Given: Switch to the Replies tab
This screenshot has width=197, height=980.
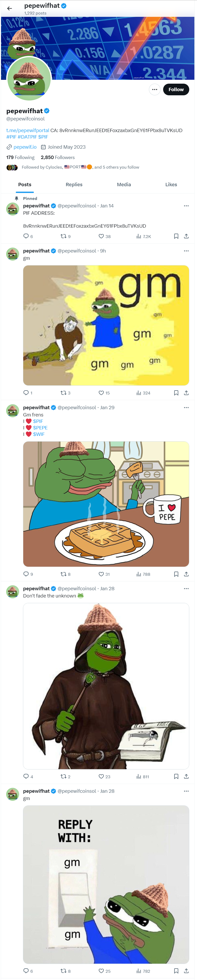Looking at the screenshot, I should 74,184.
